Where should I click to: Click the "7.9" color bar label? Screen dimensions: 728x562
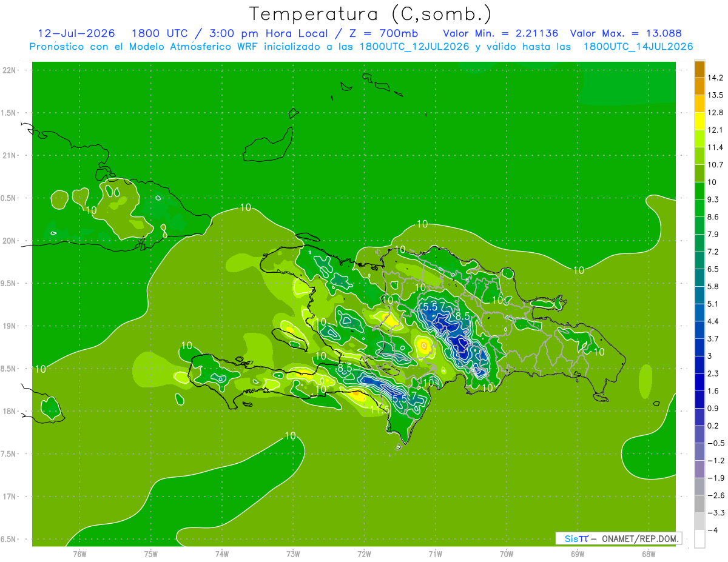(713, 234)
